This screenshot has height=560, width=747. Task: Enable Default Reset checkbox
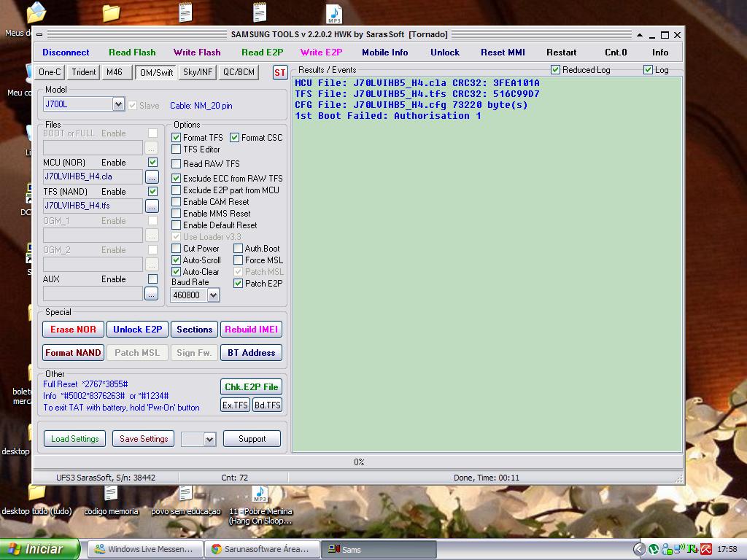[176, 225]
